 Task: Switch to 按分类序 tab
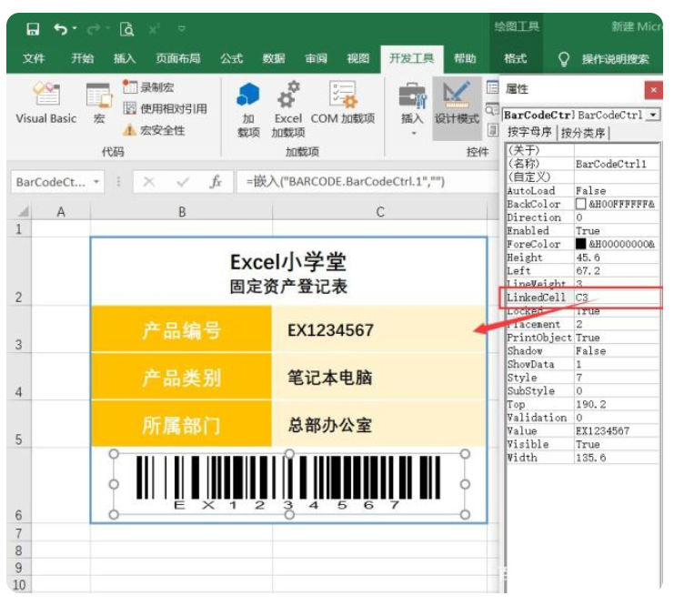pyautogui.click(x=583, y=133)
